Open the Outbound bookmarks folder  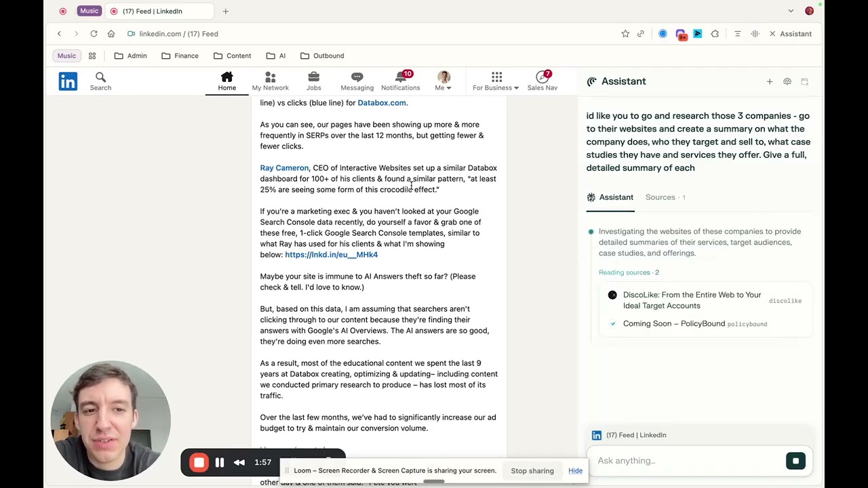point(322,56)
